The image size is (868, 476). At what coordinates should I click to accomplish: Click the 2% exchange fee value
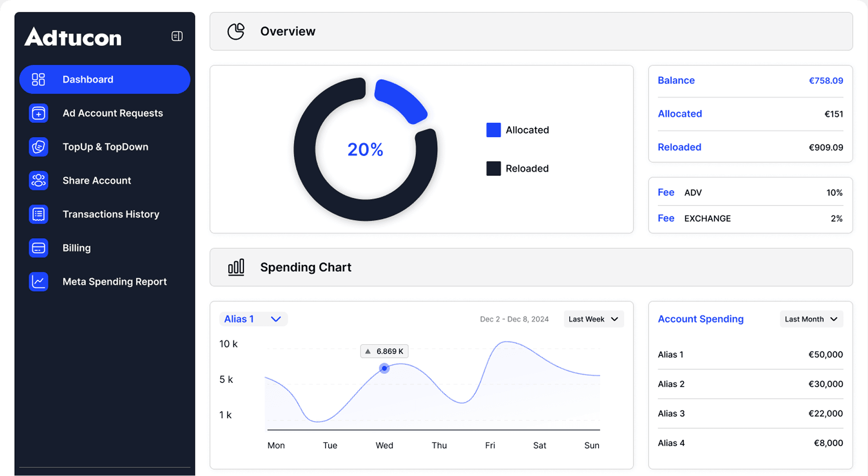tap(836, 218)
